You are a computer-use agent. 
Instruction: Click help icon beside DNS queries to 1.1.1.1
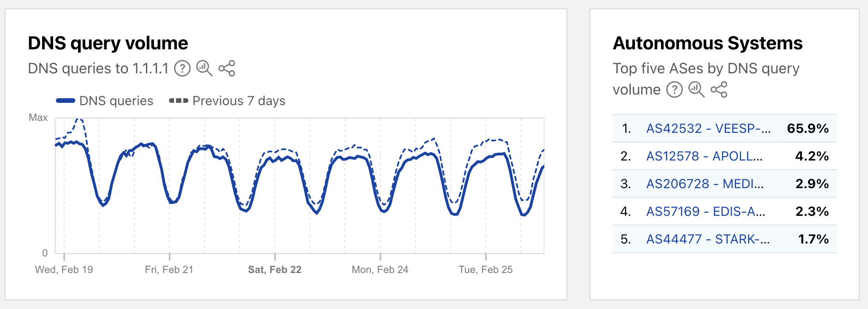click(x=182, y=69)
